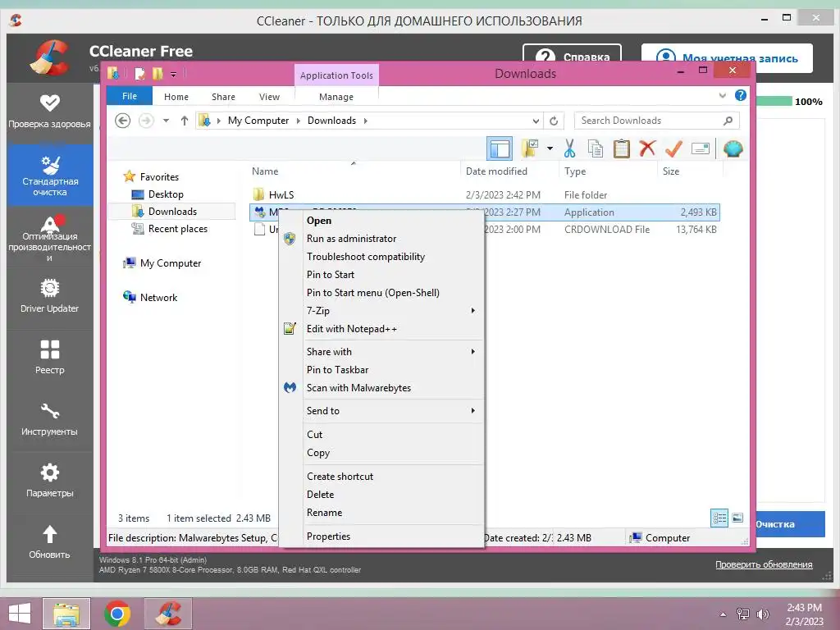Click Pin to Start menu (Open-Shell)
This screenshot has width=840, height=630.
coord(381,293)
